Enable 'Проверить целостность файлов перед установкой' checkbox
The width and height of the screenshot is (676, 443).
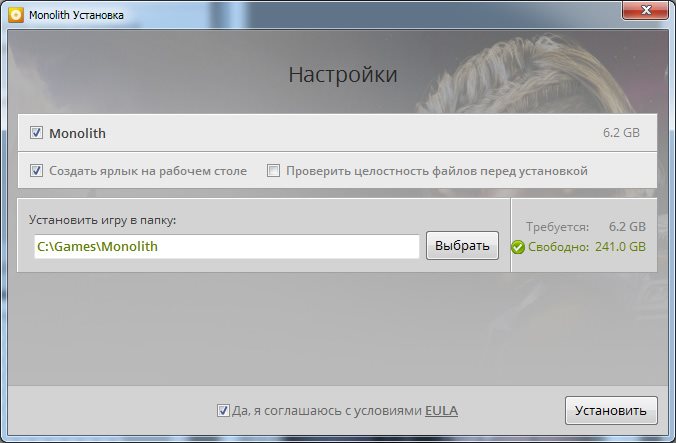[273, 171]
